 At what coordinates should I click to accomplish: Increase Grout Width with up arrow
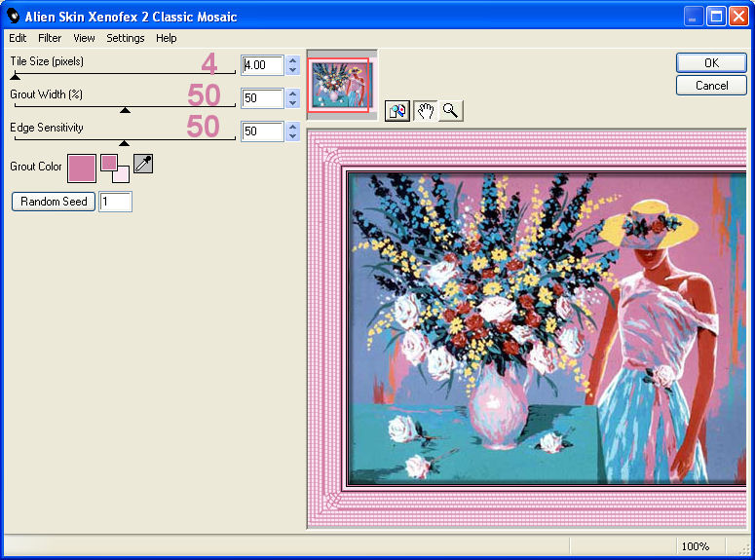[293, 93]
